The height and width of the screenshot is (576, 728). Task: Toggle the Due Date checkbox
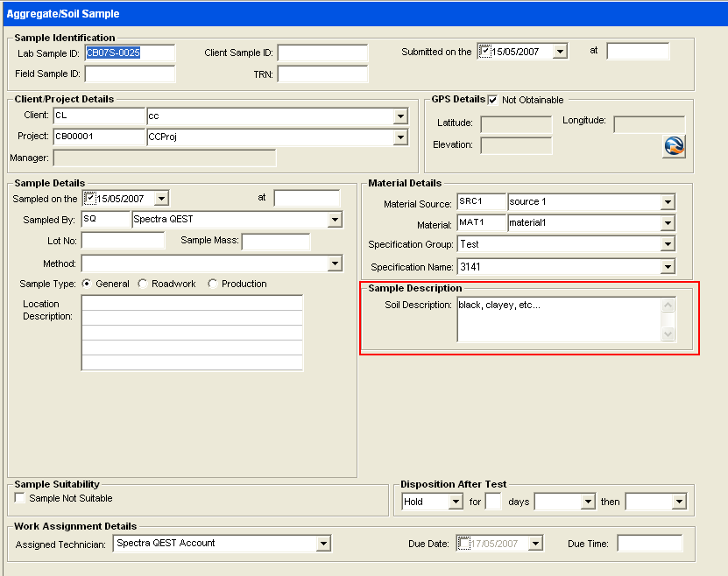[464, 544]
